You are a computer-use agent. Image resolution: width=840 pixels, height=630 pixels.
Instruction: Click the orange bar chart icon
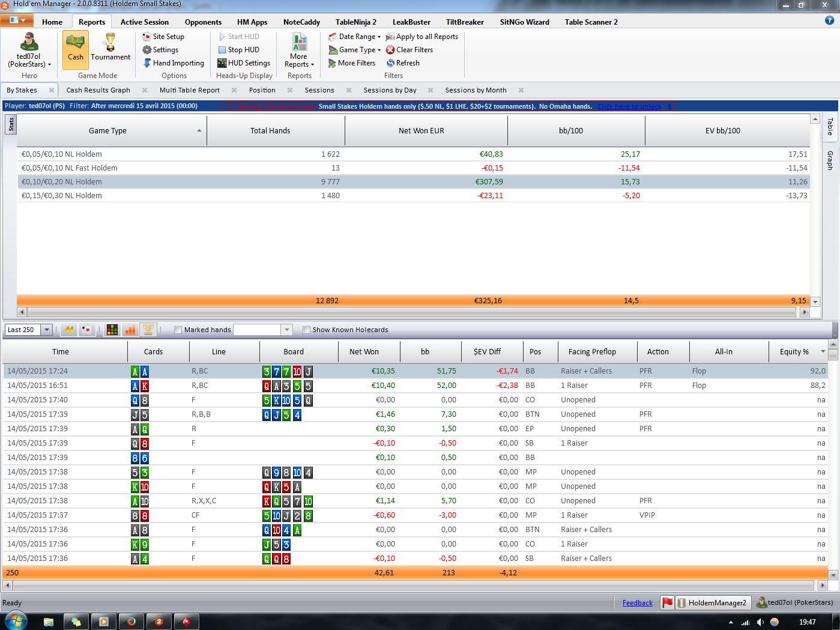pyautogui.click(x=130, y=330)
